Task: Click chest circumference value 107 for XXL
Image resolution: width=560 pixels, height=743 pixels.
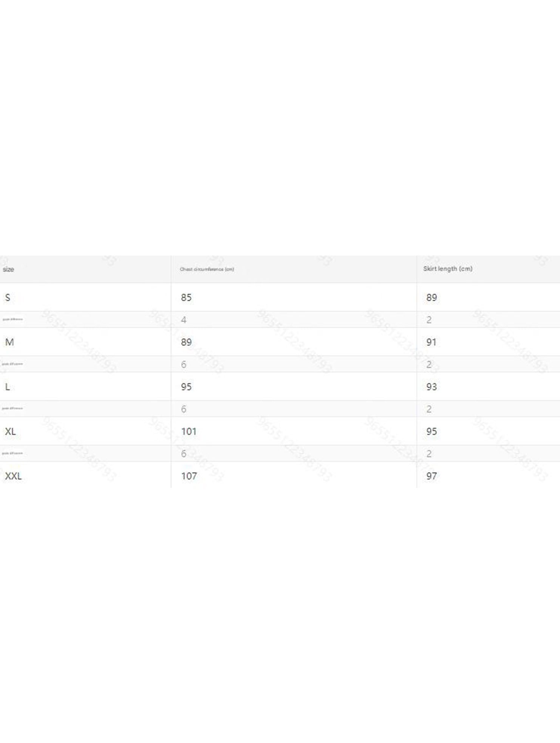Action: pyautogui.click(x=189, y=476)
